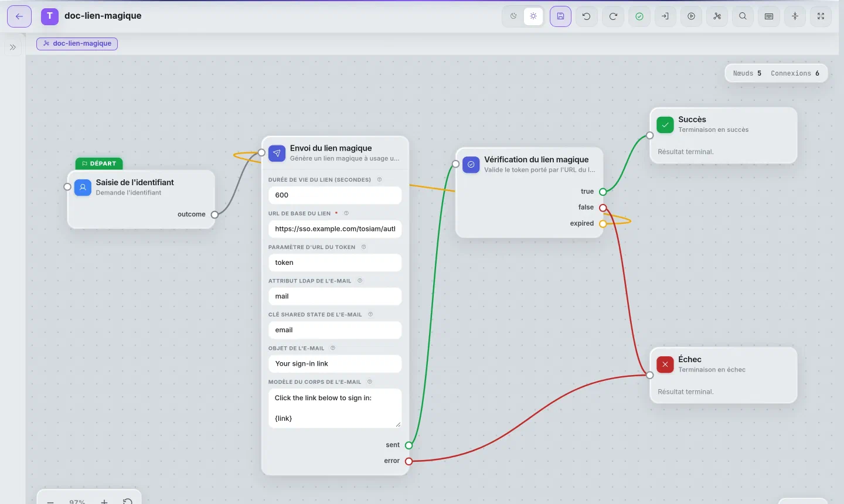This screenshot has width=844, height=504.
Task: Select the Saisie de l'identifiant node
Action: pyautogui.click(x=141, y=199)
